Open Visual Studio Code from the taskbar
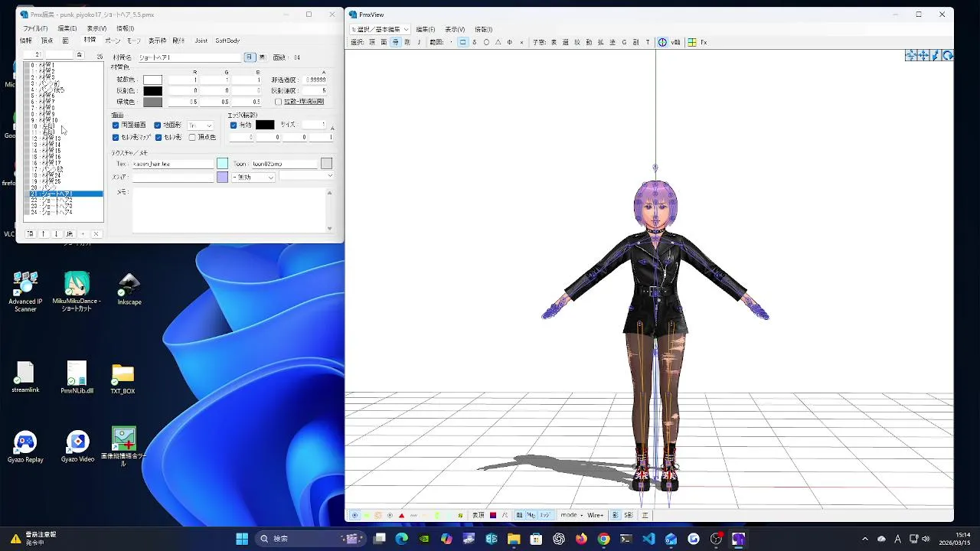The height and width of the screenshot is (551, 980). click(648, 539)
